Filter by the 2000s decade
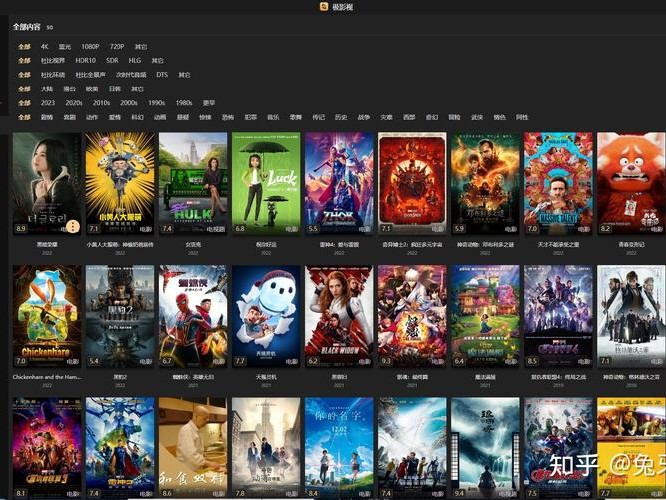The height and width of the screenshot is (500, 666). (129, 103)
